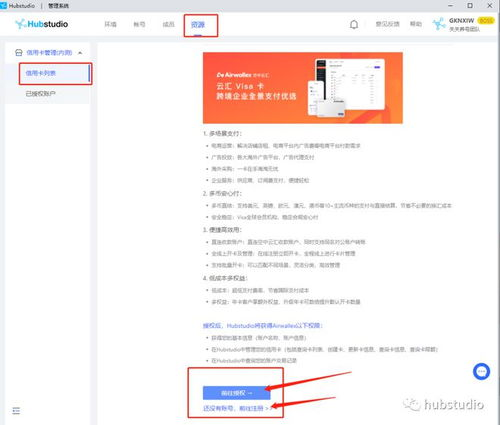Click the 2. 多币安心付 heading
Image resolution: width=500 pixels, height=425 pixels.
tap(222, 193)
